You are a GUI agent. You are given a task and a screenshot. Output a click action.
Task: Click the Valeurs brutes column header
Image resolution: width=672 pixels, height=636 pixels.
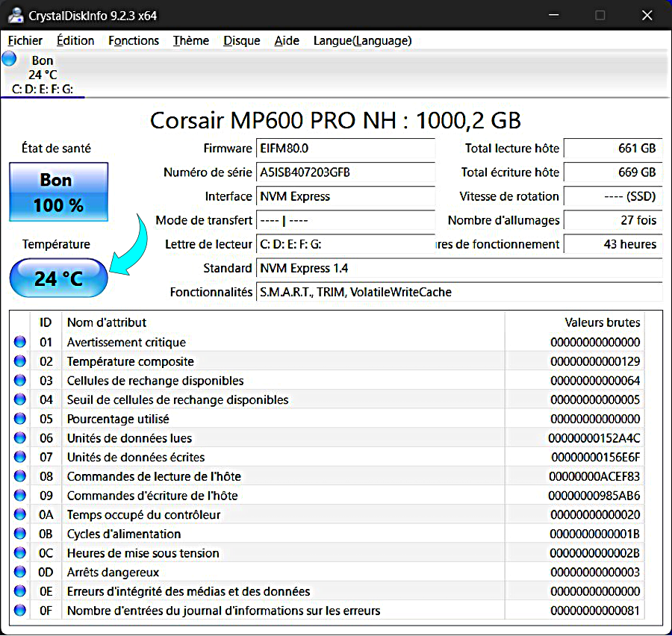pyautogui.click(x=602, y=322)
